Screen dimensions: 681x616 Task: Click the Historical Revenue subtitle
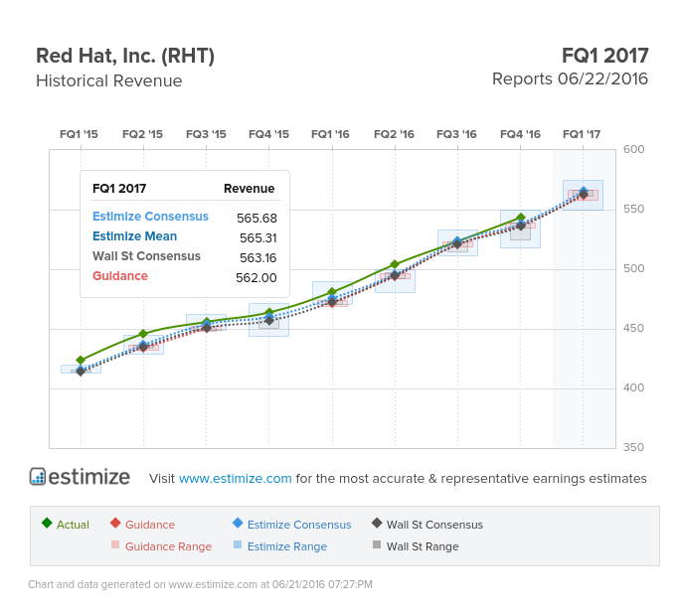tap(109, 80)
